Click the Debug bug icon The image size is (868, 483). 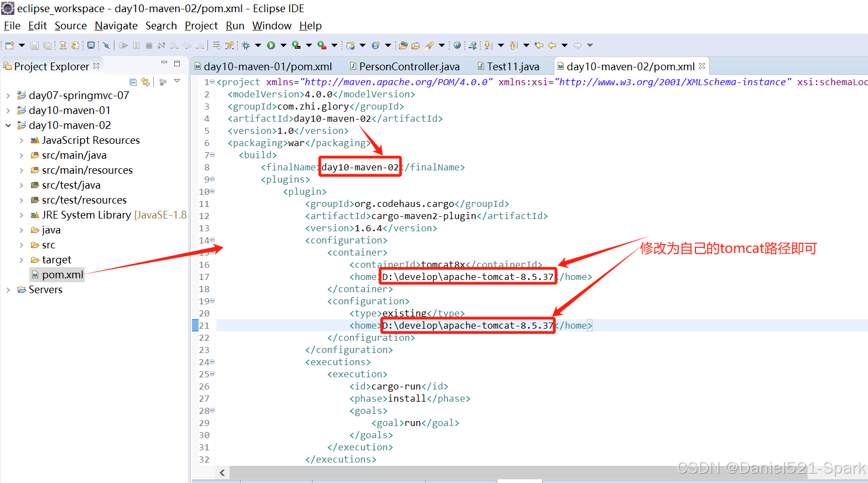pyautogui.click(x=246, y=45)
